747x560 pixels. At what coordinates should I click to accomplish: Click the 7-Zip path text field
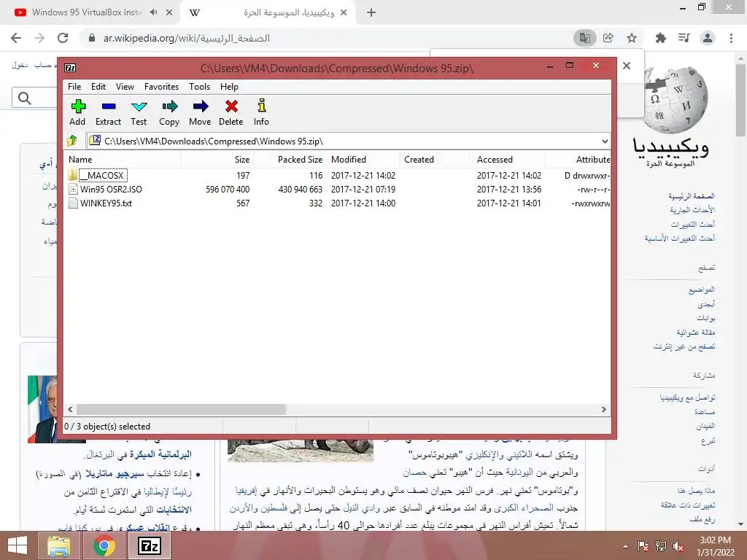click(x=343, y=141)
